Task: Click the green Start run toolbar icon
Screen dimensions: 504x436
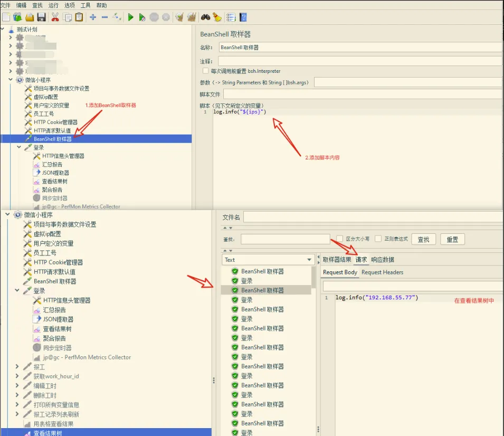Action: 130,17
